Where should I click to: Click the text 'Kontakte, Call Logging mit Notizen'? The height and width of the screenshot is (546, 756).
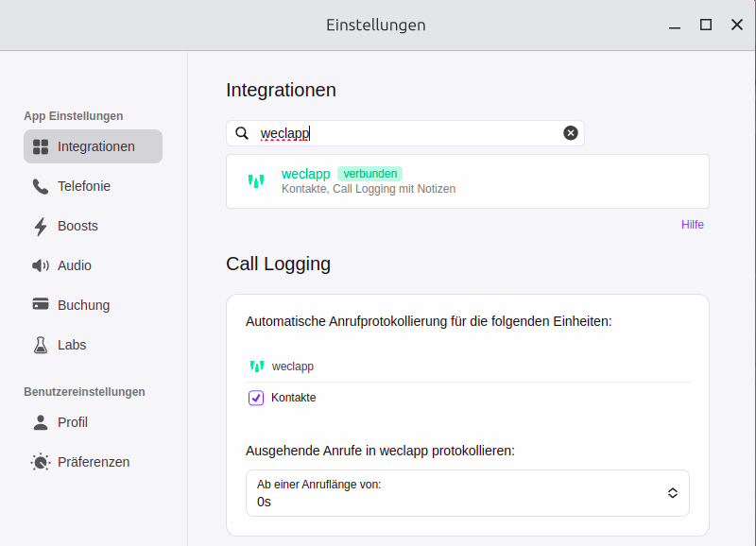tap(369, 189)
